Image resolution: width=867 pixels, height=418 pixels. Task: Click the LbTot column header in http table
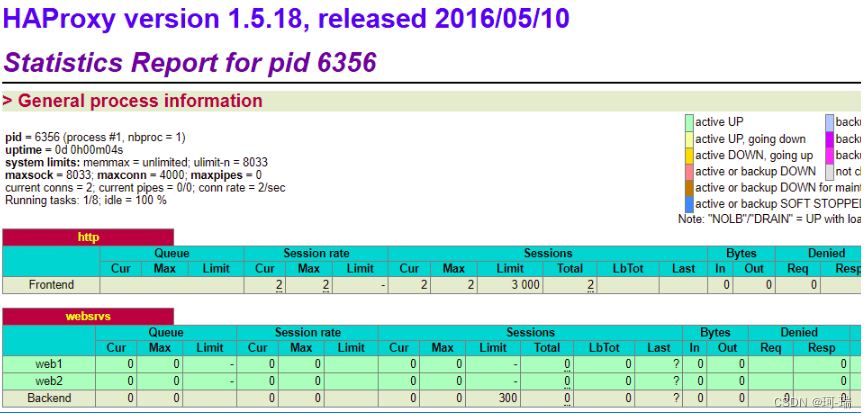pos(628,269)
